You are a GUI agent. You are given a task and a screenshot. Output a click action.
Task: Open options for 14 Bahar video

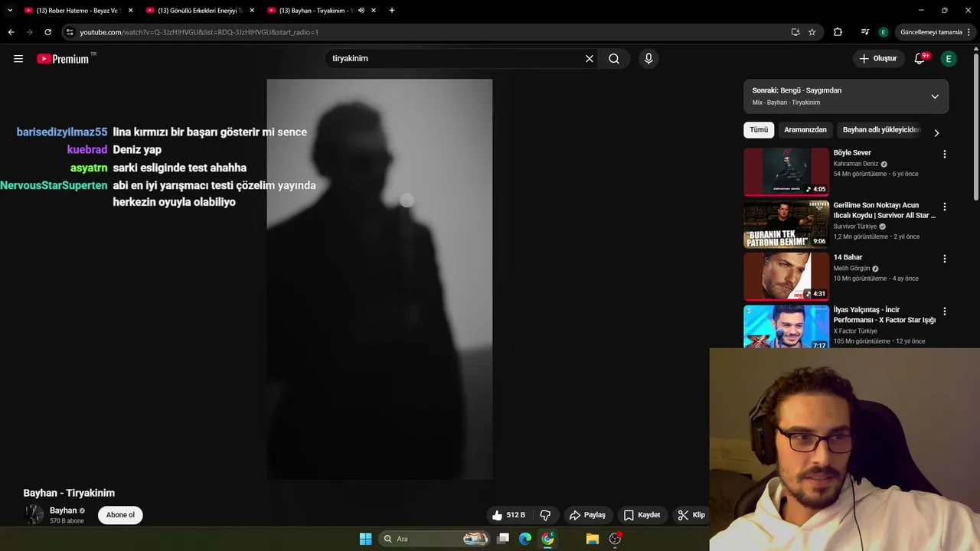point(944,259)
